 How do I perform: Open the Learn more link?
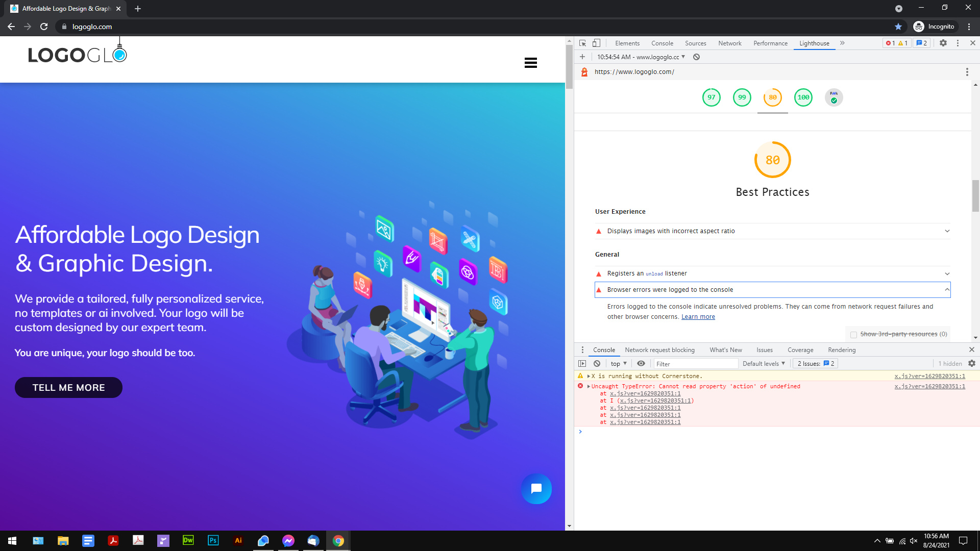tap(698, 317)
